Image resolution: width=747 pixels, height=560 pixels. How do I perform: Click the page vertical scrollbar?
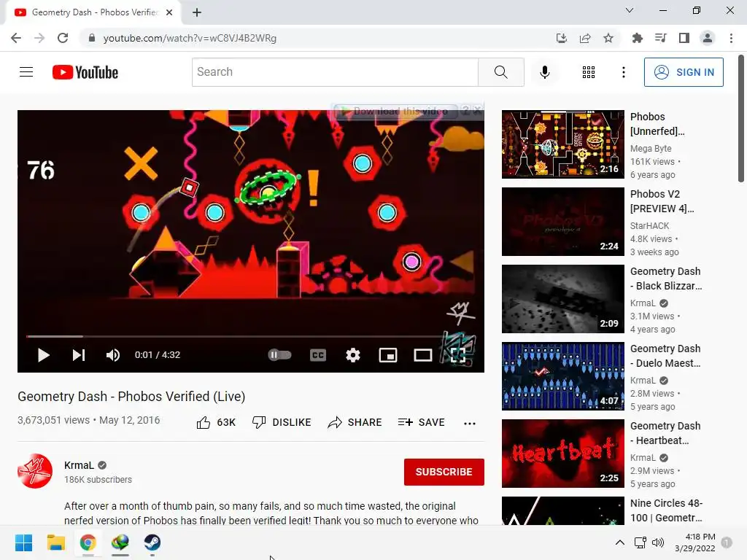[741, 118]
